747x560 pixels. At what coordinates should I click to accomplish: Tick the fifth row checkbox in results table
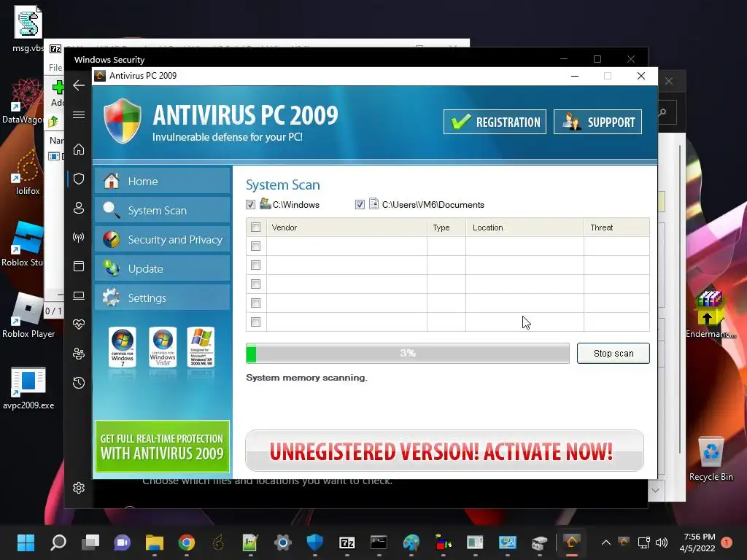point(256,322)
